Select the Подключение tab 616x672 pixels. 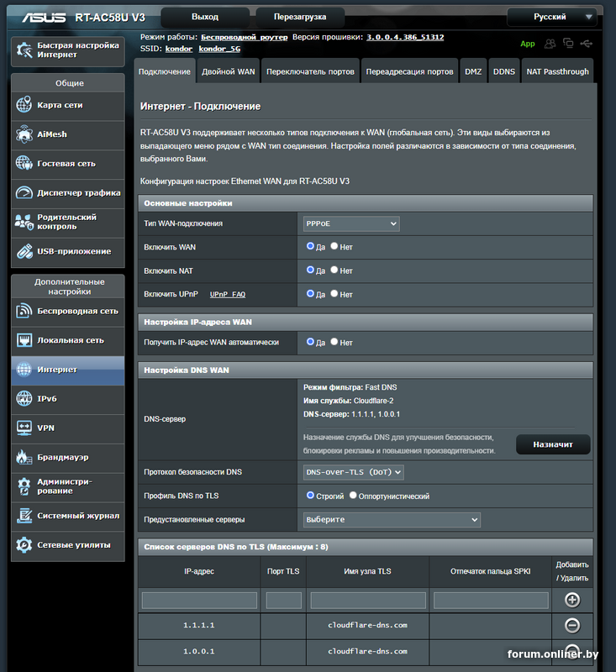165,71
